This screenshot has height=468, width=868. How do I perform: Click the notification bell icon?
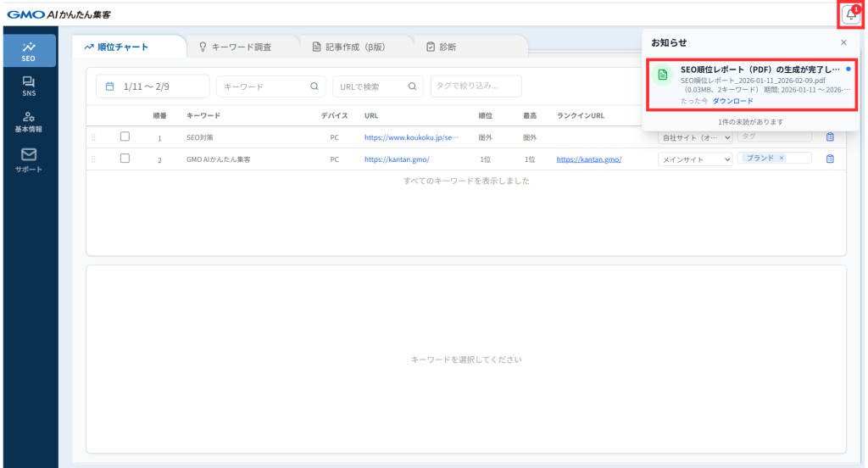click(x=851, y=14)
